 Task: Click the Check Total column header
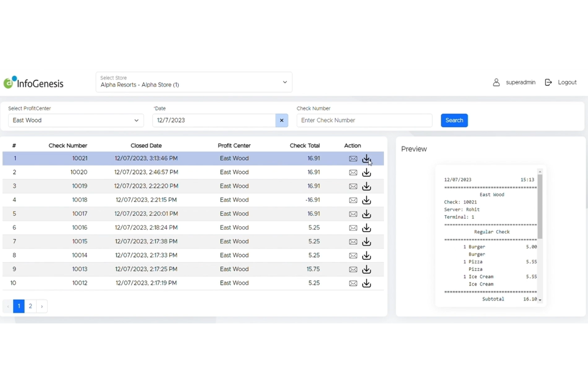point(305,145)
